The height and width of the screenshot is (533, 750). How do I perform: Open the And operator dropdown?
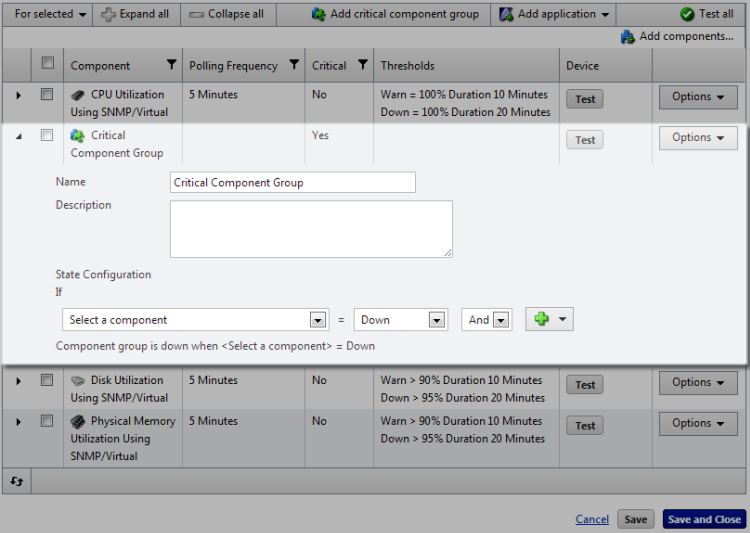[487, 320]
